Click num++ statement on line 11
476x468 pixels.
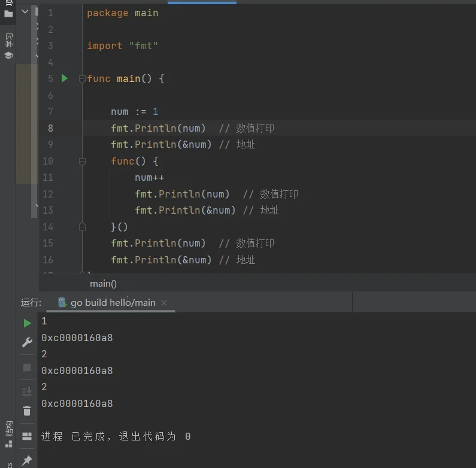pyautogui.click(x=149, y=178)
